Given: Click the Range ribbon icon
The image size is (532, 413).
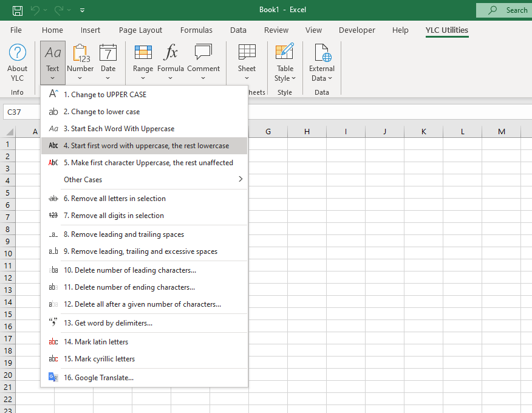Looking at the screenshot, I should 143,53.
